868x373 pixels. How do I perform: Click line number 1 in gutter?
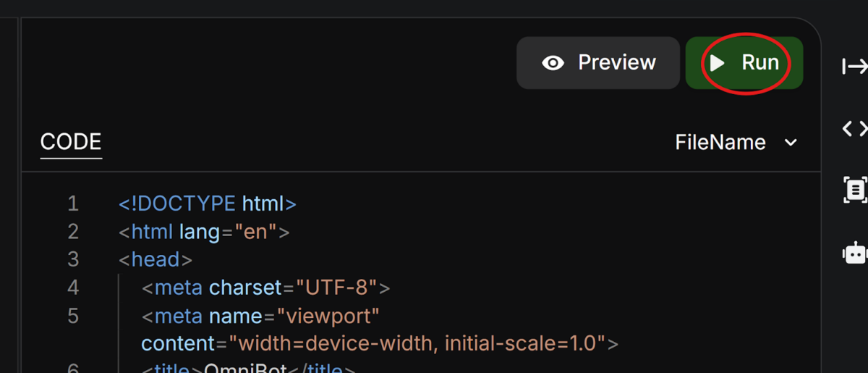coord(72,204)
